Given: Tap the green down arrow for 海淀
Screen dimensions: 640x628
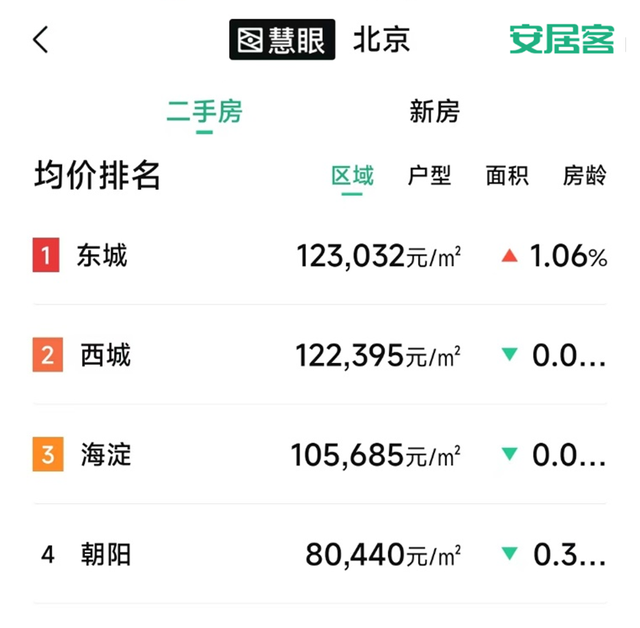Looking at the screenshot, I should (x=510, y=455).
